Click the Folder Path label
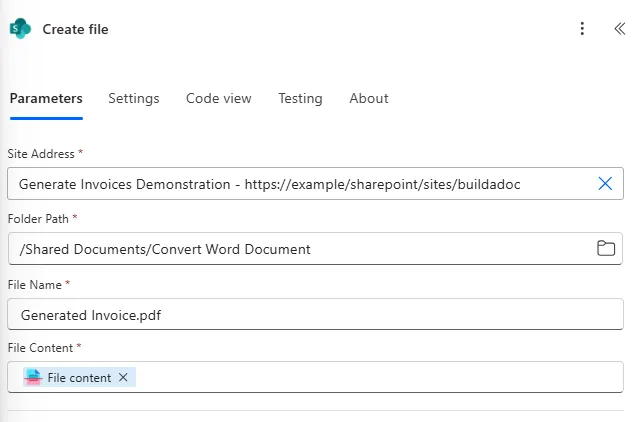This screenshot has width=639, height=422. coord(38,219)
